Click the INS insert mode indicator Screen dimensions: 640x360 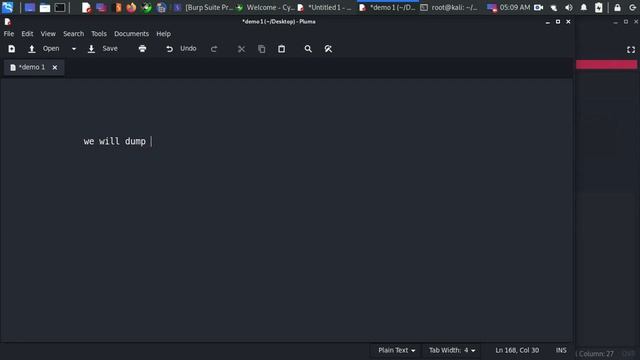[x=561, y=350]
